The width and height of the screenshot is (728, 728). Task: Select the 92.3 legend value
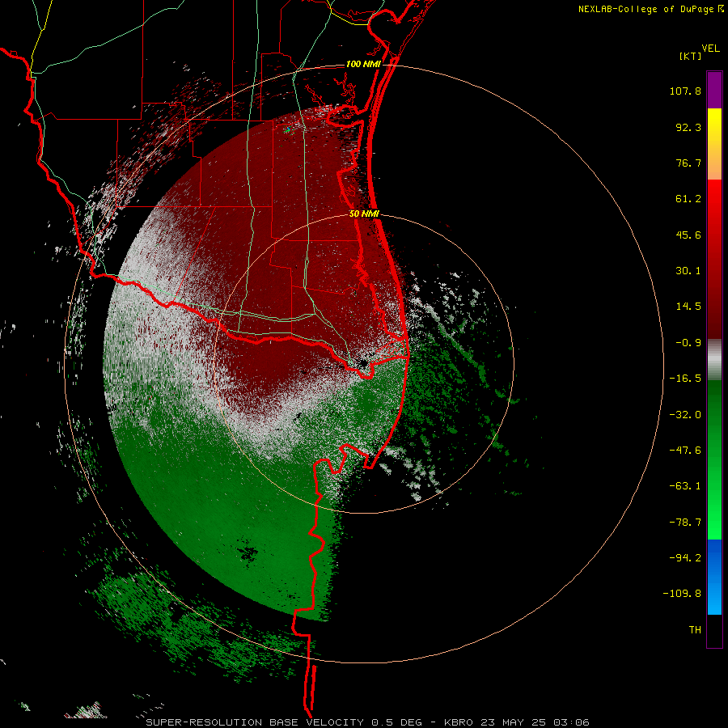point(688,127)
